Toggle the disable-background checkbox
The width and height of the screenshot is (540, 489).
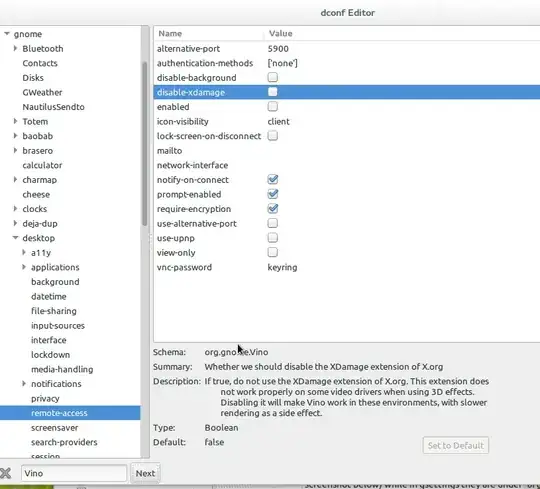(272, 77)
